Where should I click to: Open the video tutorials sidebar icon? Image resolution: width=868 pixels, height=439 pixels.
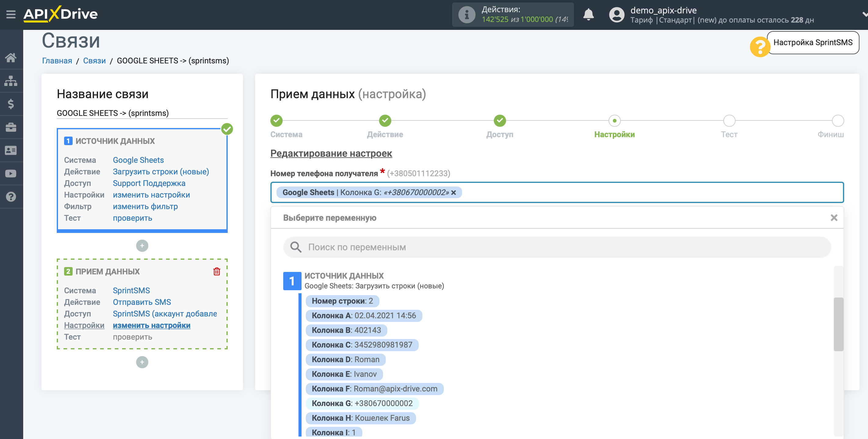point(11,174)
